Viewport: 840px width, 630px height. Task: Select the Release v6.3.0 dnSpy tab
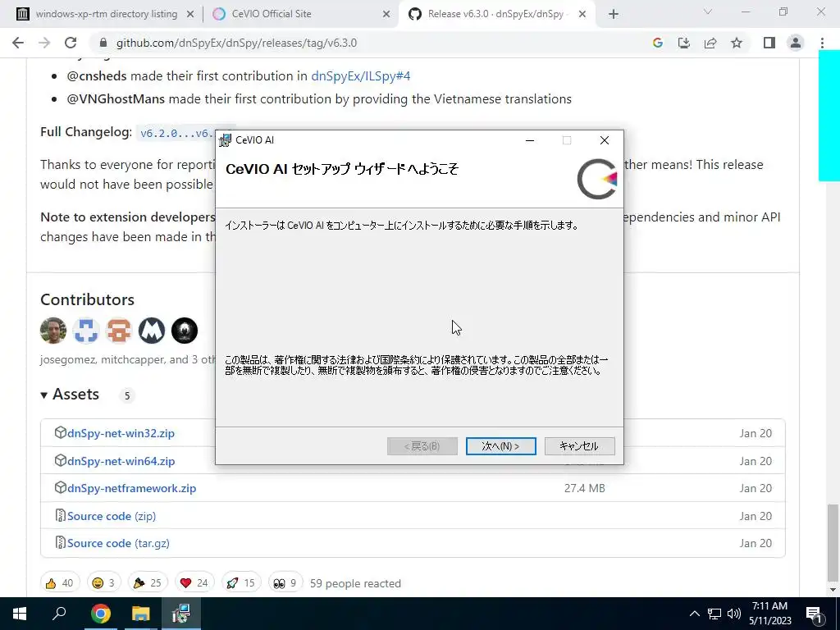point(495,14)
